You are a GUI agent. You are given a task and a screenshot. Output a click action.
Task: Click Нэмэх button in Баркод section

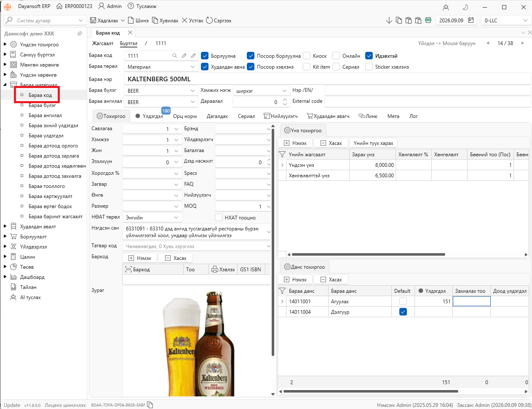[140, 258]
